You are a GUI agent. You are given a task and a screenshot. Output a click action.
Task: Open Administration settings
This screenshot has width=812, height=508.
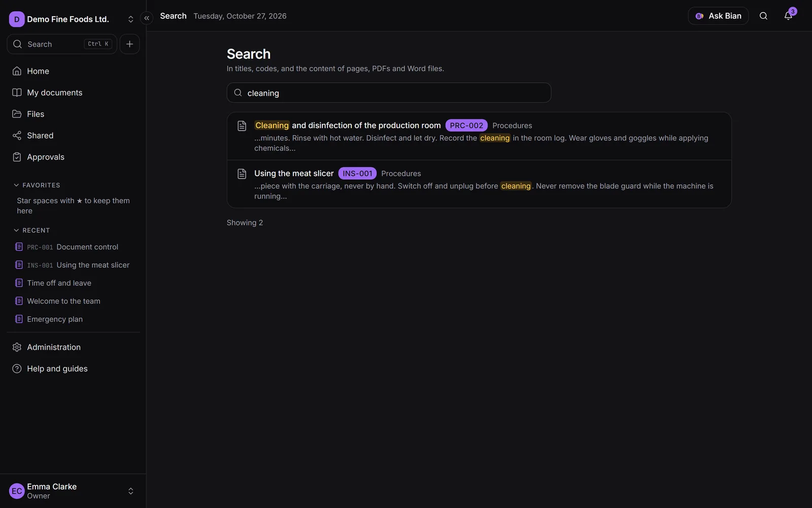pos(73,347)
